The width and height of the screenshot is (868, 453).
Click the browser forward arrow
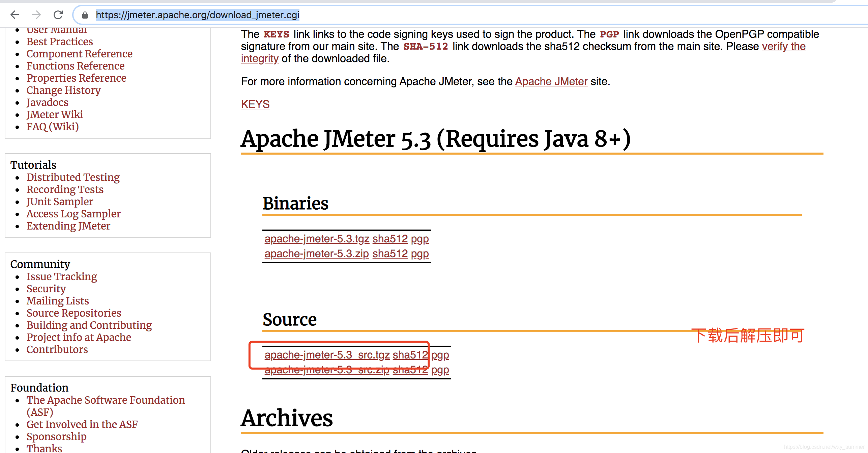pos(36,15)
